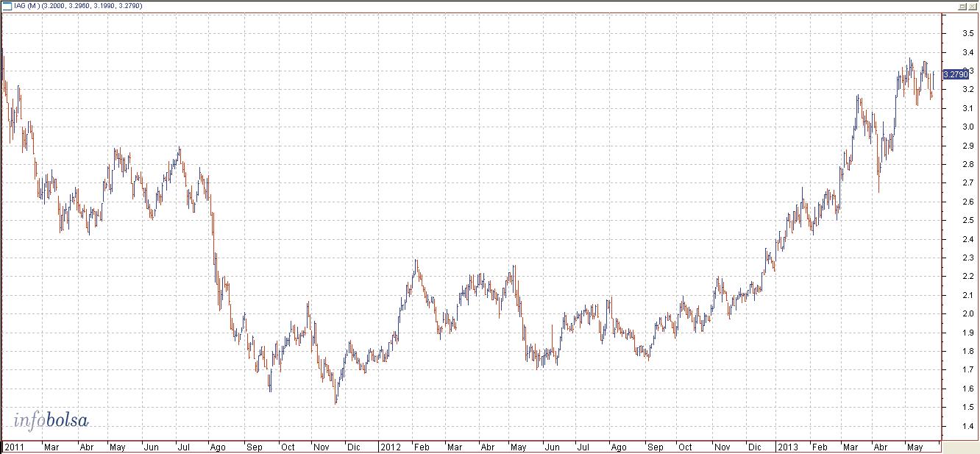Click the 1.6 price axis label

click(x=967, y=389)
